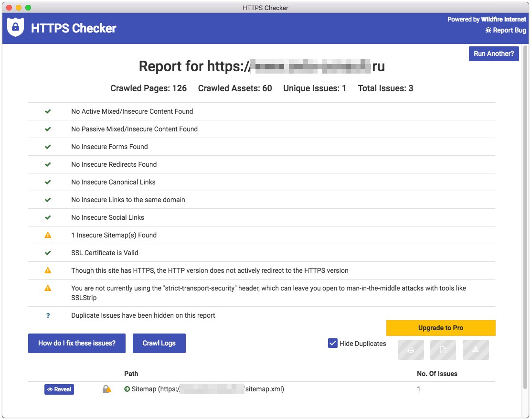Click the disabled print icon button
This screenshot has width=531, height=420.
(411, 350)
